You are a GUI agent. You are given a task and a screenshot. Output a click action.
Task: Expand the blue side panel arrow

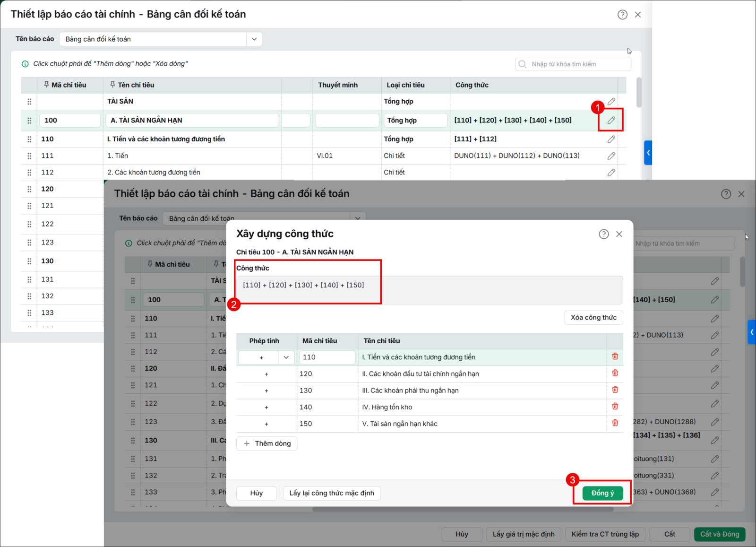click(648, 153)
